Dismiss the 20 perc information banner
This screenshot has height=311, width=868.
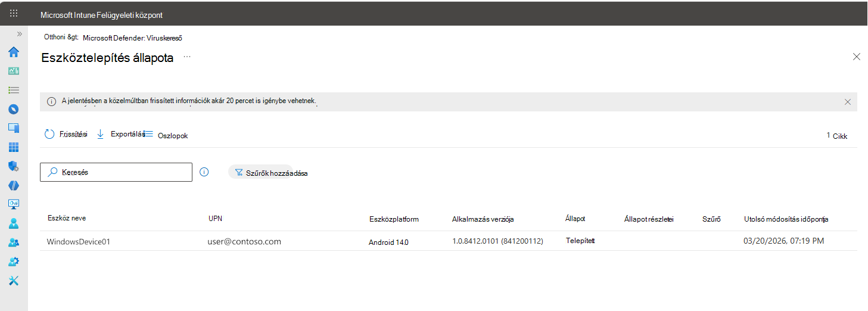pyautogui.click(x=848, y=102)
